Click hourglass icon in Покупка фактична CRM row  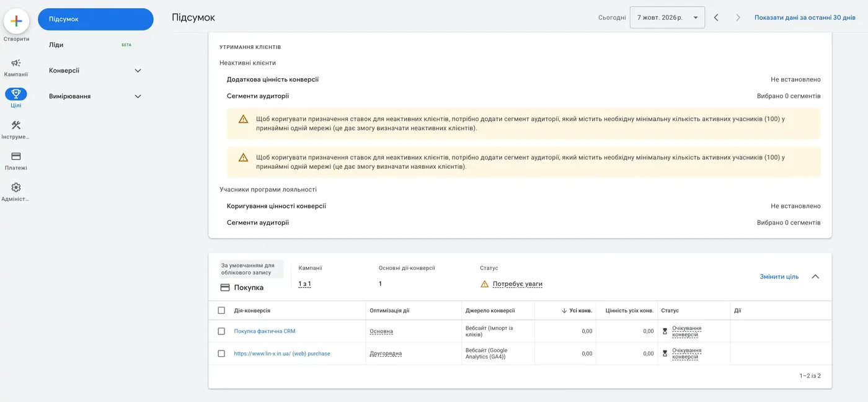pos(665,331)
